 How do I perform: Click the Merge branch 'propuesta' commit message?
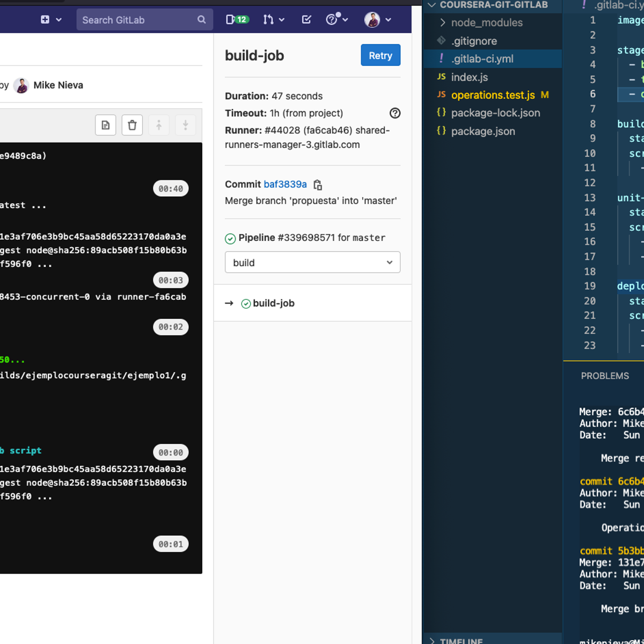point(311,201)
